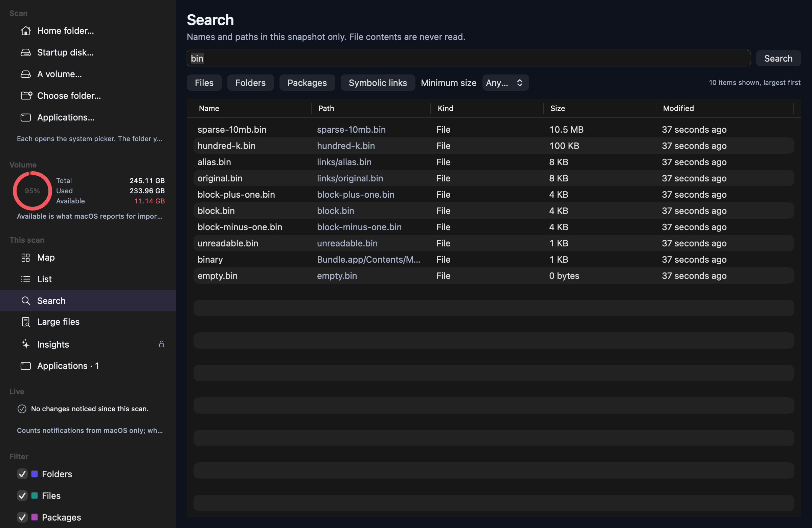
Task: Select the unreadable.bin result name
Action: point(228,243)
